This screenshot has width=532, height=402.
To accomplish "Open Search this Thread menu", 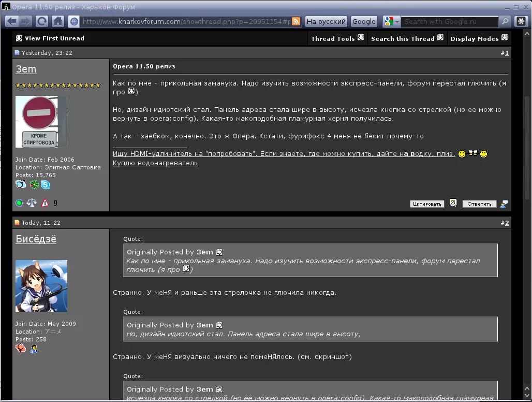I will [403, 39].
